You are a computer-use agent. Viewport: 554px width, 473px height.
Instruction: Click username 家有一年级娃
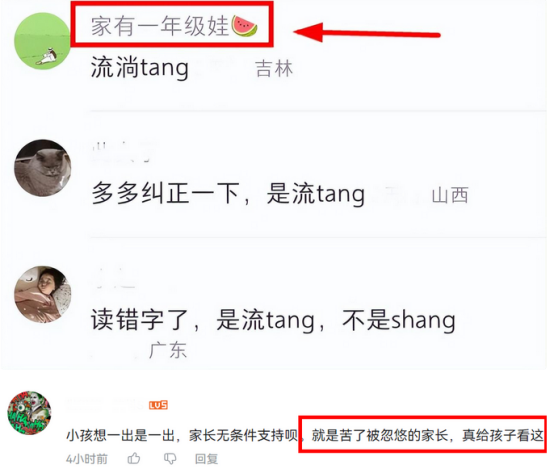[160, 26]
